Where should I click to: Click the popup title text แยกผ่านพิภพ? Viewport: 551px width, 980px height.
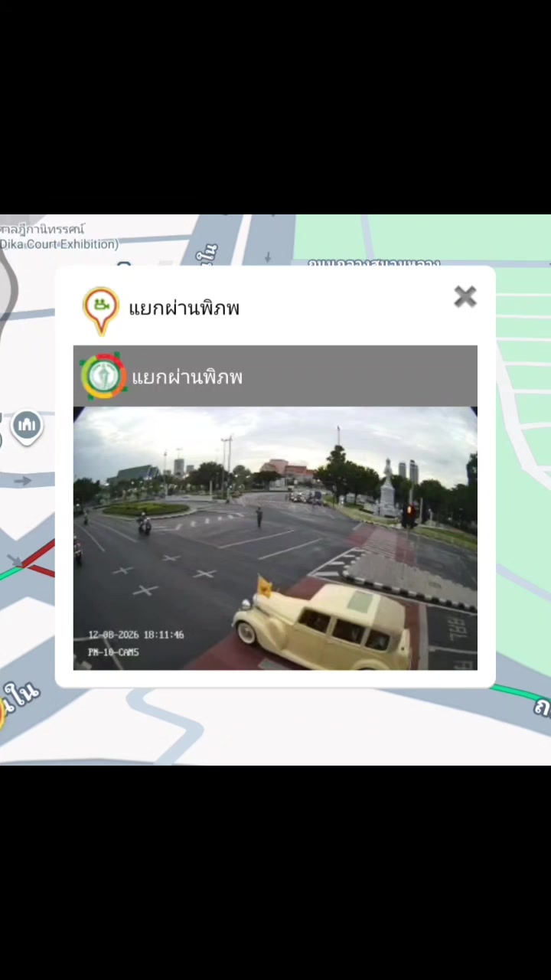click(x=184, y=309)
